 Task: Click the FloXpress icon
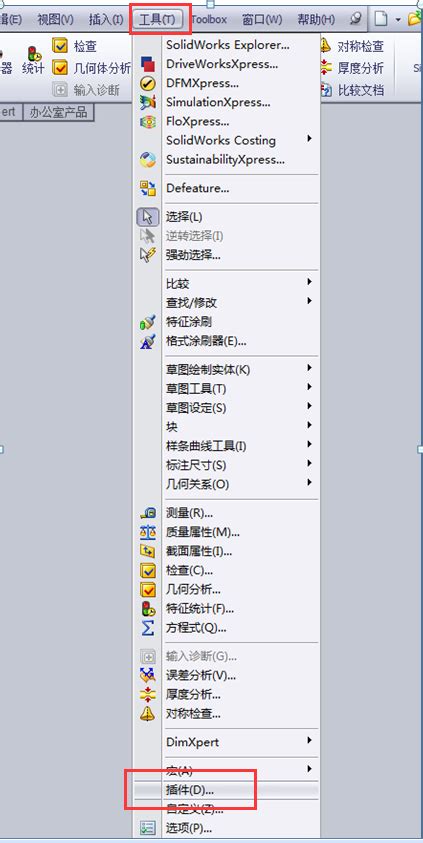point(147,122)
